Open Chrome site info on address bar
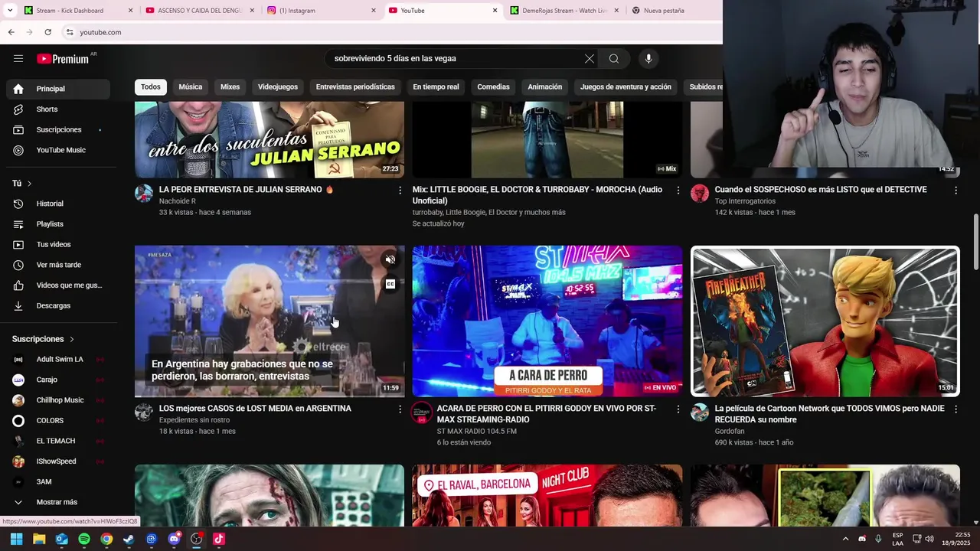The width and height of the screenshot is (980, 551). 70,32
